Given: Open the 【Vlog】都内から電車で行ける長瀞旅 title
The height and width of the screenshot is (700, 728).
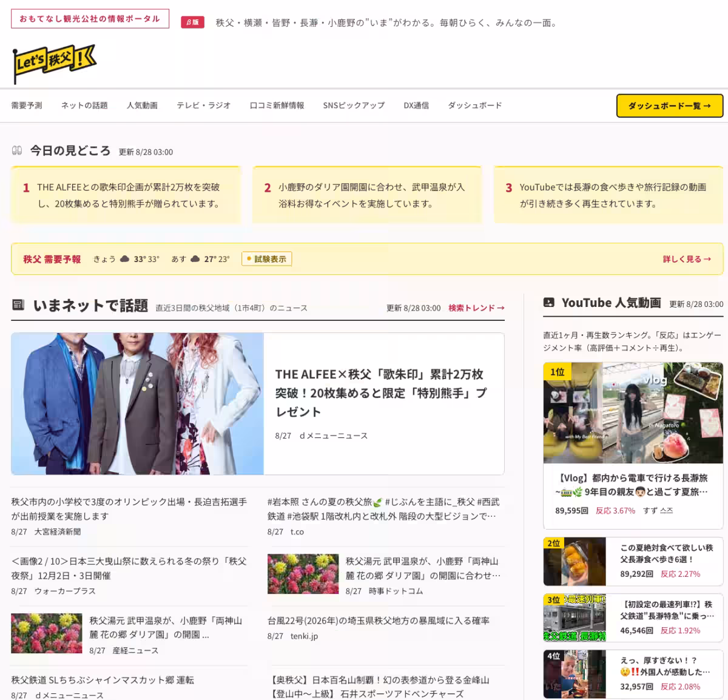Looking at the screenshot, I should 632,485.
